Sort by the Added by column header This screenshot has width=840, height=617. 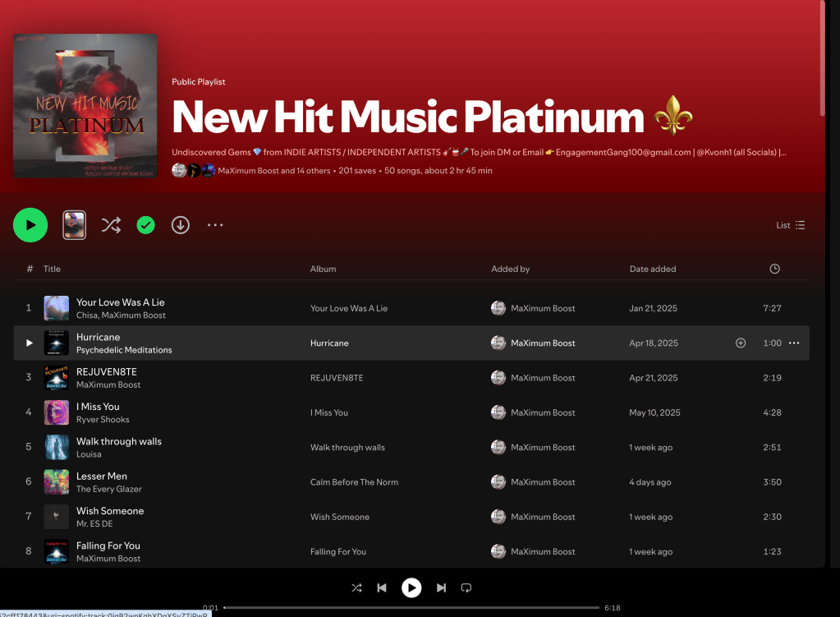click(x=511, y=269)
